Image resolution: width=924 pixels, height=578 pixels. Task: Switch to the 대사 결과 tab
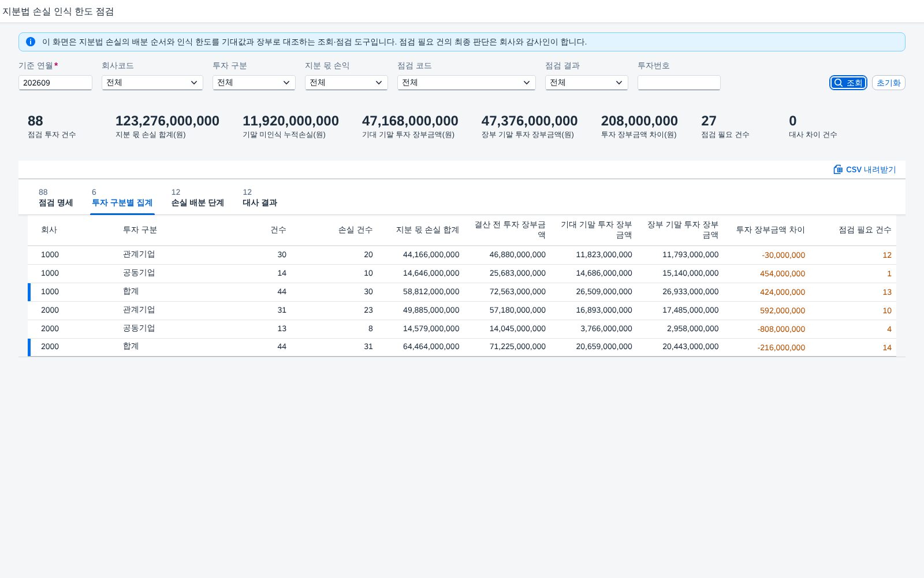point(260,198)
